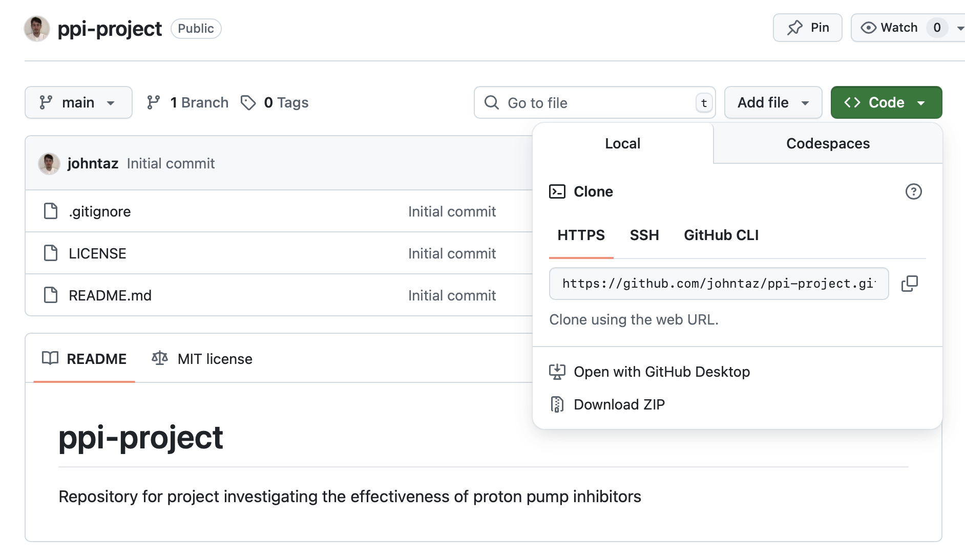
Task: Click the tags icon next to 0 Tags
Action: click(x=249, y=102)
